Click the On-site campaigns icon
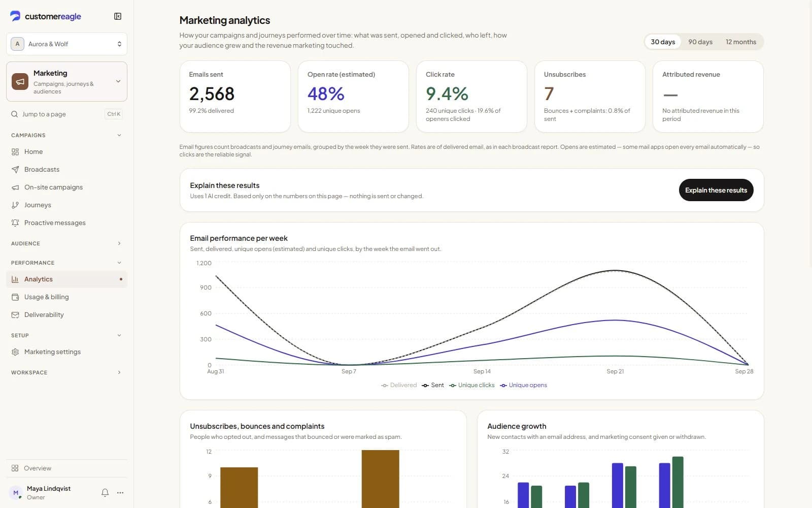This screenshot has width=812, height=508. pyautogui.click(x=15, y=187)
